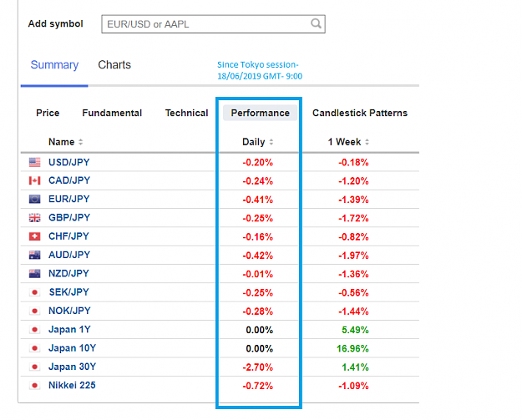The width and height of the screenshot is (522, 420).
Task: Click Nikkei 225 daily value -0.72%
Action: 258,386
